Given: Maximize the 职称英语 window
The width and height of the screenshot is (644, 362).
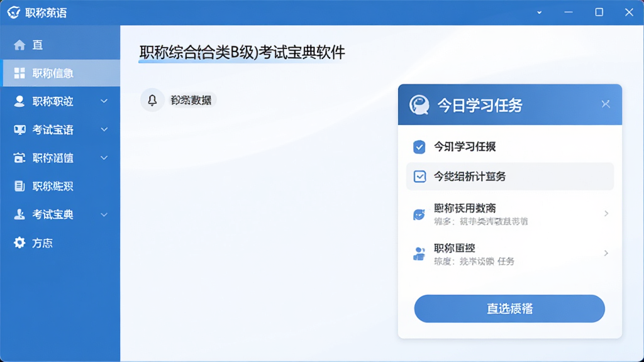Looking at the screenshot, I should pos(599,13).
